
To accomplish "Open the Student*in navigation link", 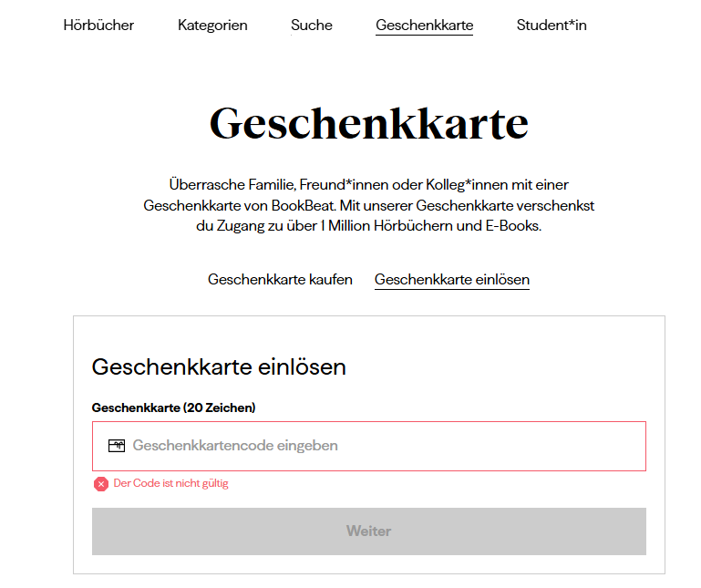I will coord(552,26).
